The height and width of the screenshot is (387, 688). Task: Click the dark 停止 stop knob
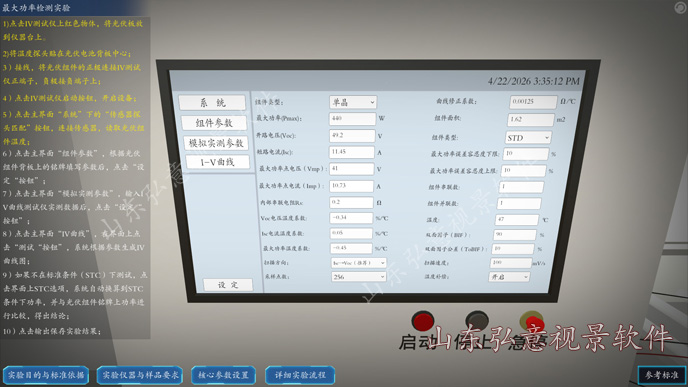point(477,320)
